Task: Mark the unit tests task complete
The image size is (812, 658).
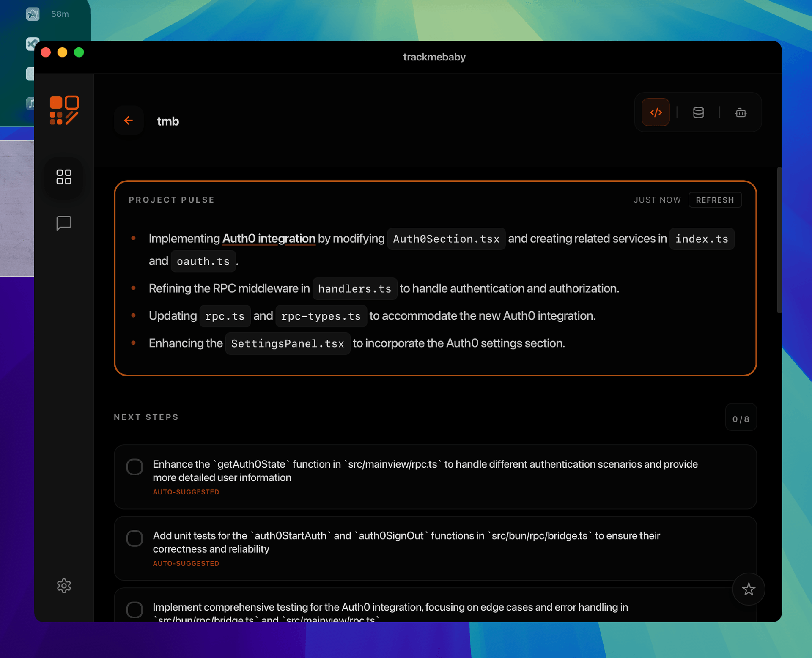Action: pos(134,538)
